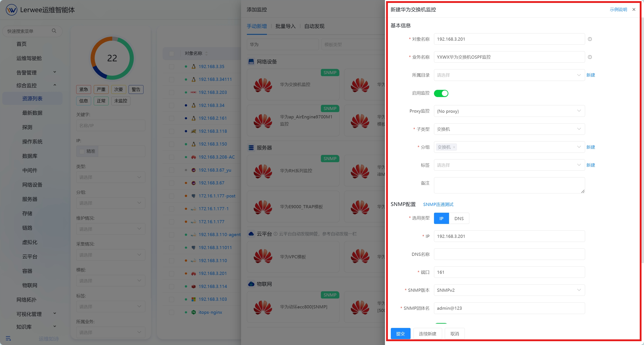Click info icon beside 业务名称 field

(590, 57)
